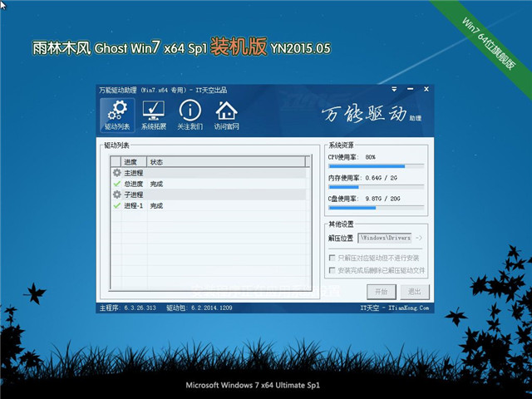Close the 万能驱动助理 window

tap(426, 89)
